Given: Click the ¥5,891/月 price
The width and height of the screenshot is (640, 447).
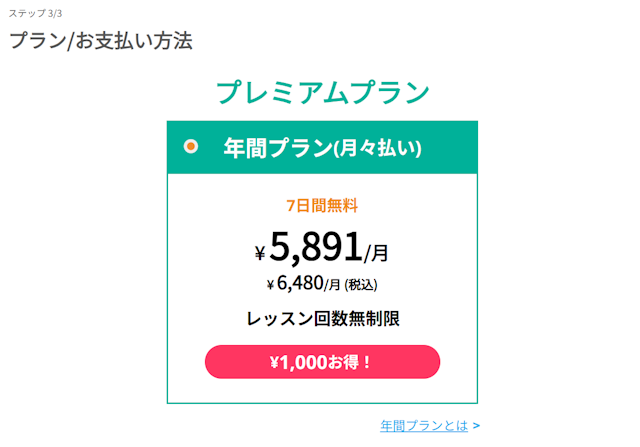Looking at the screenshot, I should tap(322, 247).
